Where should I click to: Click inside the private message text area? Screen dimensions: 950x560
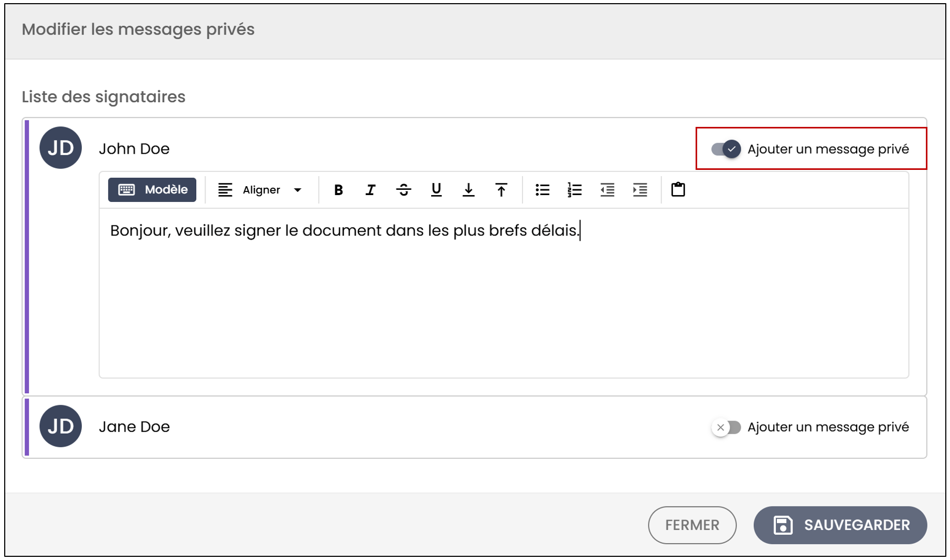504,293
